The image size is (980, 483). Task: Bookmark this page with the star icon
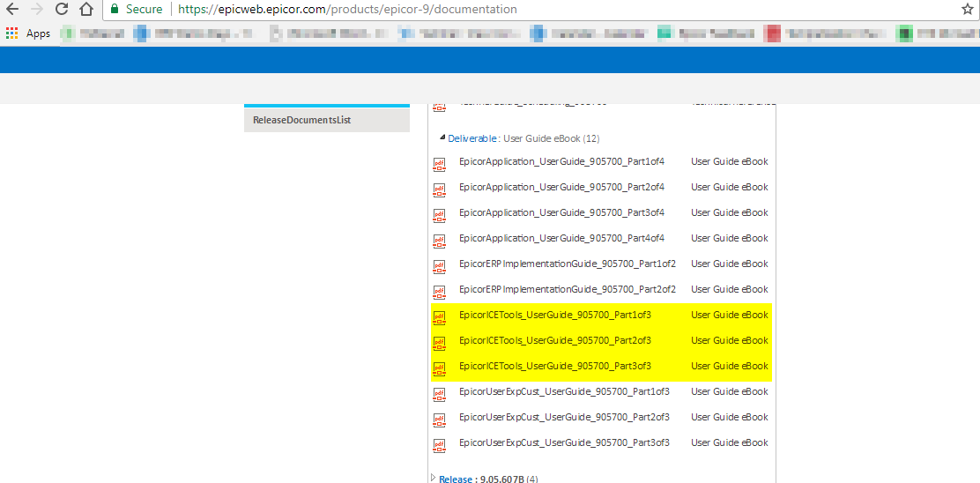click(x=967, y=10)
